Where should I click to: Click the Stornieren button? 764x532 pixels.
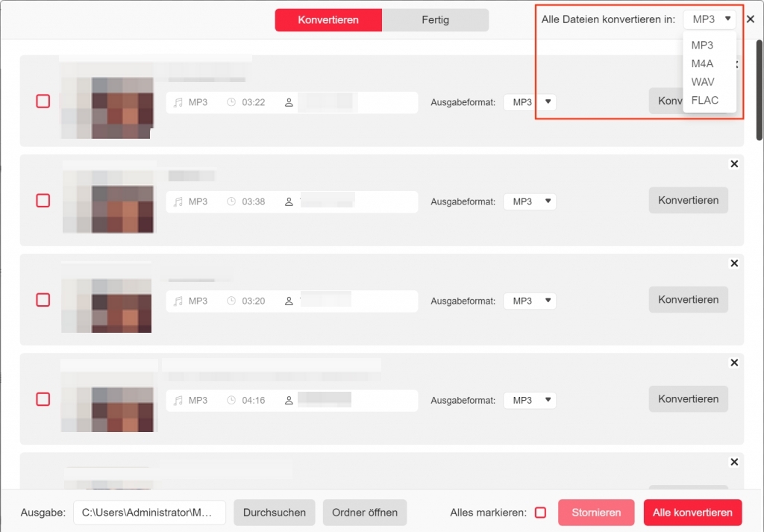(596, 513)
